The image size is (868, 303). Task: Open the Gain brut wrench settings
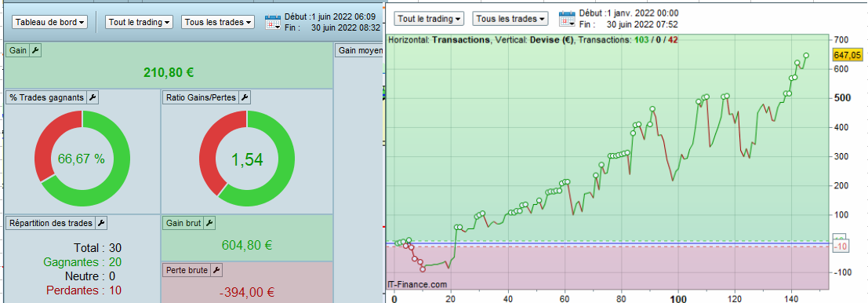tap(208, 223)
